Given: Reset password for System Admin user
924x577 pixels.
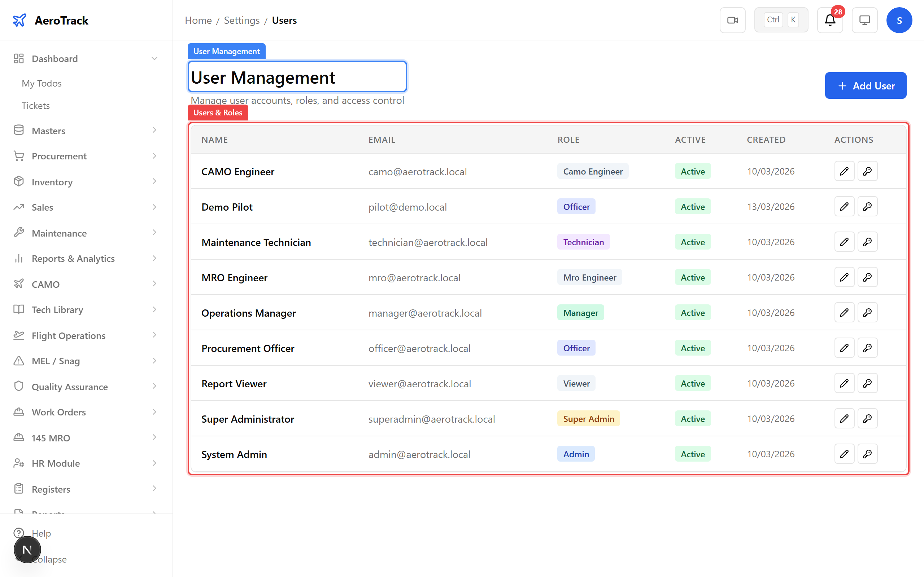Looking at the screenshot, I should point(867,454).
